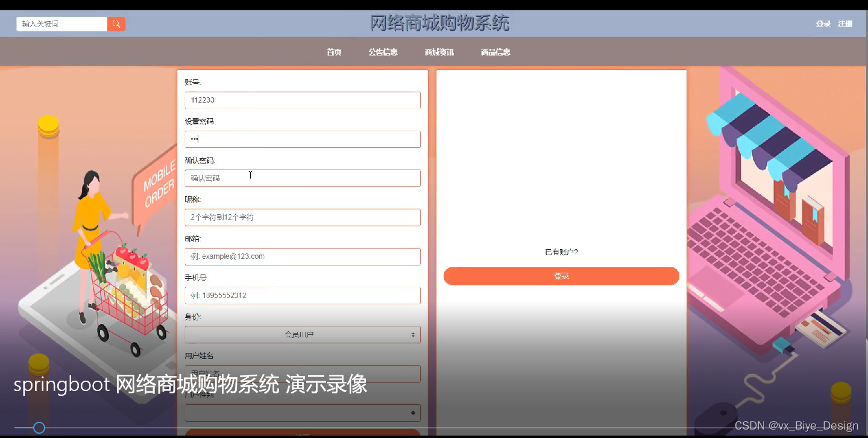The width and height of the screenshot is (868, 438).
Task: Click the video progress slider handle
Action: [39, 428]
